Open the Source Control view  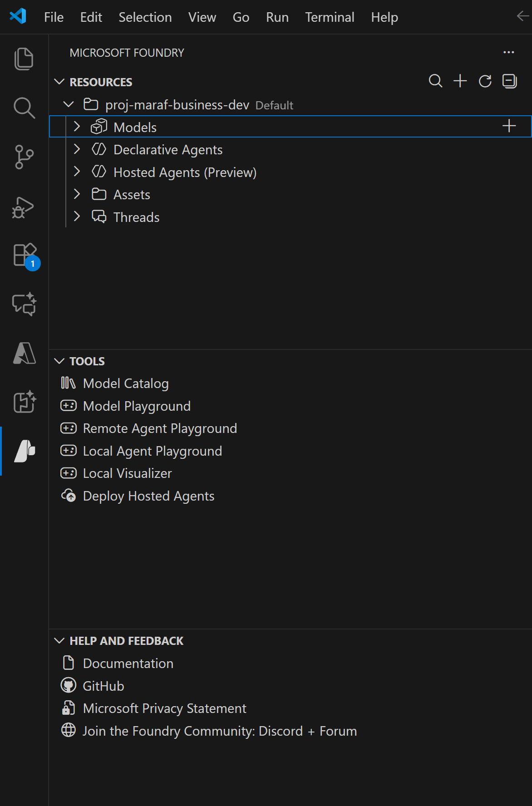tap(24, 157)
